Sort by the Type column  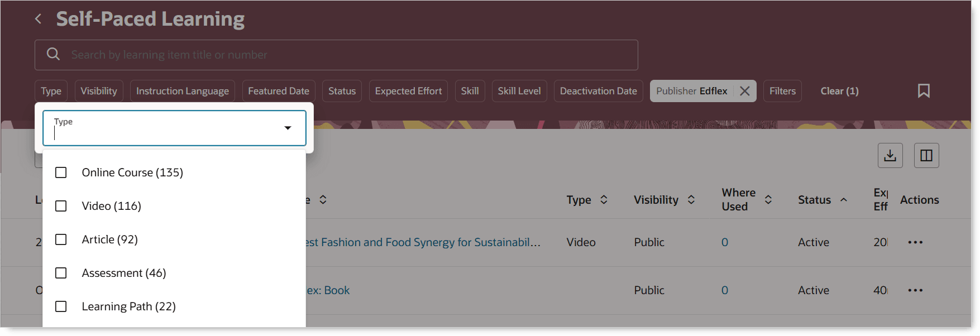pyautogui.click(x=604, y=200)
